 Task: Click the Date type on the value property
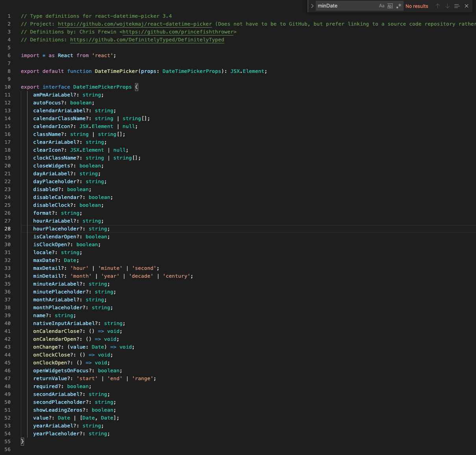tap(64, 418)
